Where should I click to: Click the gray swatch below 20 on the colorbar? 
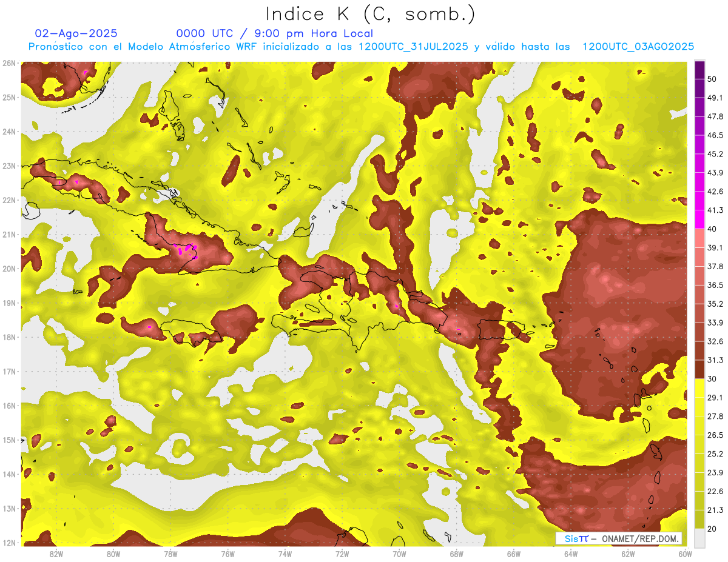pos(699,537)
